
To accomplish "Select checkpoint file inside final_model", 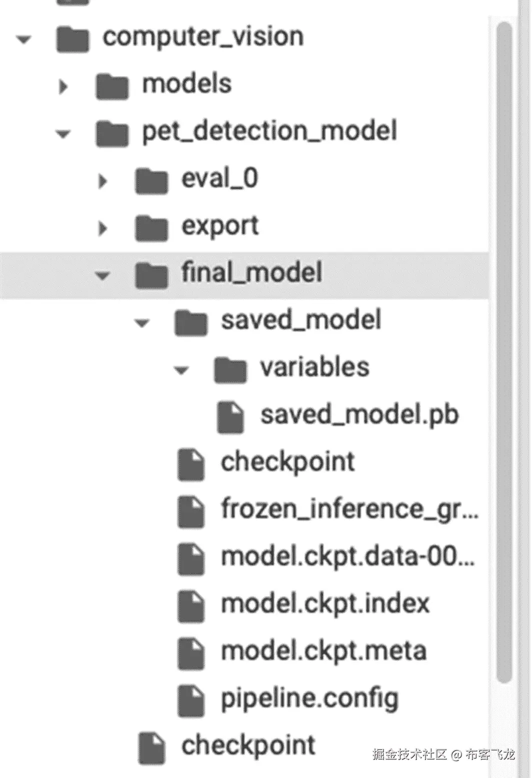I will pyautogui.click(x=287, y=462).
